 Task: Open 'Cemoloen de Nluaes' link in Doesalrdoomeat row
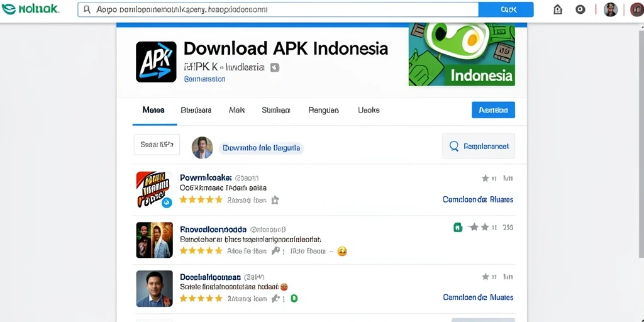tap(478, 297)
